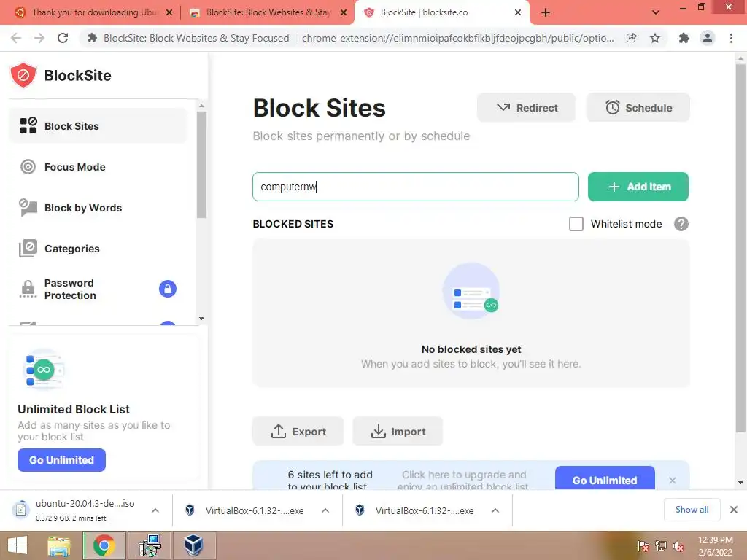Export the block list
The width and height of the screenshot is (747, 560).
pos(298,432)
